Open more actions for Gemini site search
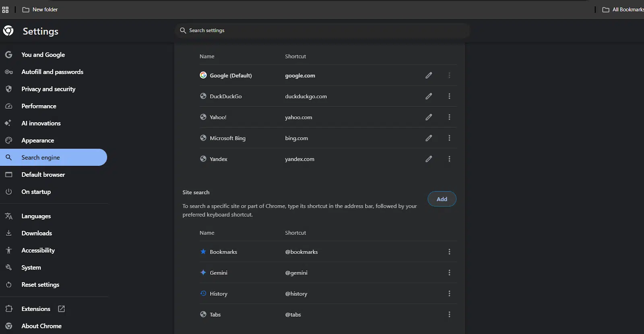Screen dimensions: 644x334 449,273
